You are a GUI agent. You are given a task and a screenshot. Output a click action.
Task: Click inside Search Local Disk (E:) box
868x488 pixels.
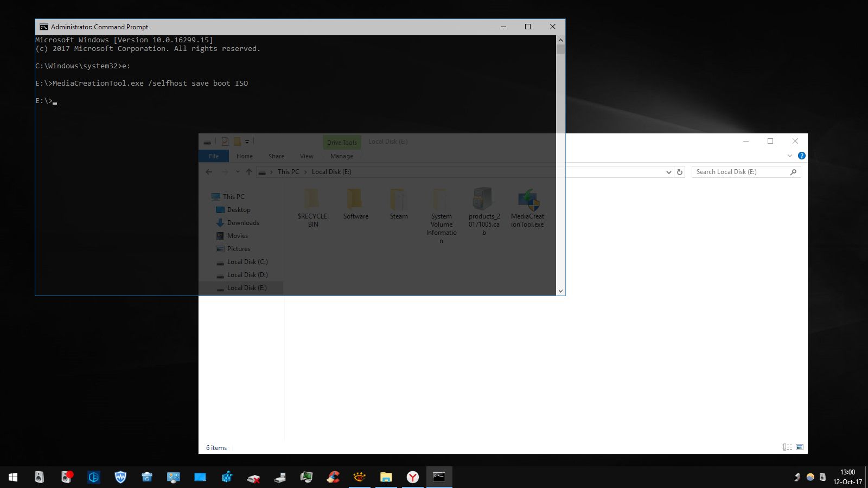(741, 172)
